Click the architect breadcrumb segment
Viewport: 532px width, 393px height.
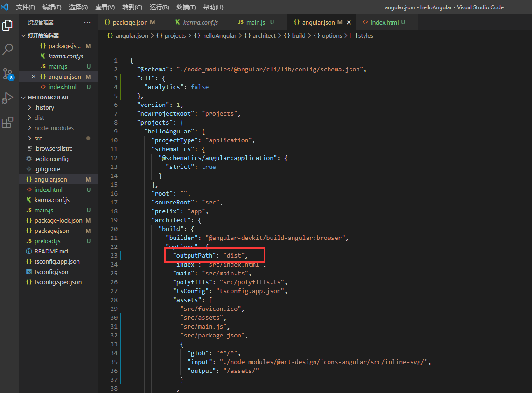click(260, 35)
